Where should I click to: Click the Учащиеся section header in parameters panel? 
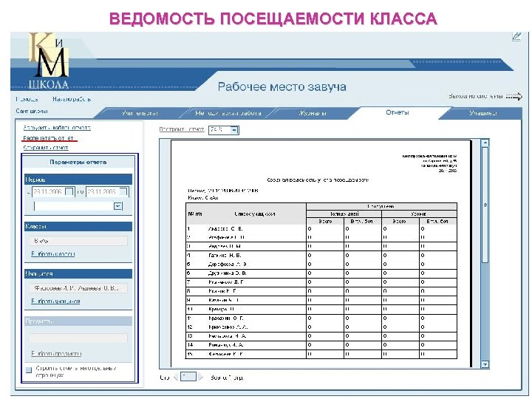coord(78,274)
